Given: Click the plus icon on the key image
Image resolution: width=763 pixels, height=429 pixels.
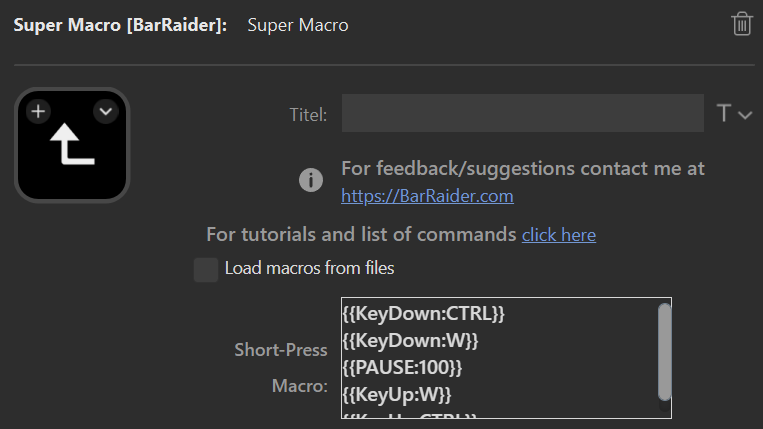Looking at the screenshot, I should pos(38,111).
